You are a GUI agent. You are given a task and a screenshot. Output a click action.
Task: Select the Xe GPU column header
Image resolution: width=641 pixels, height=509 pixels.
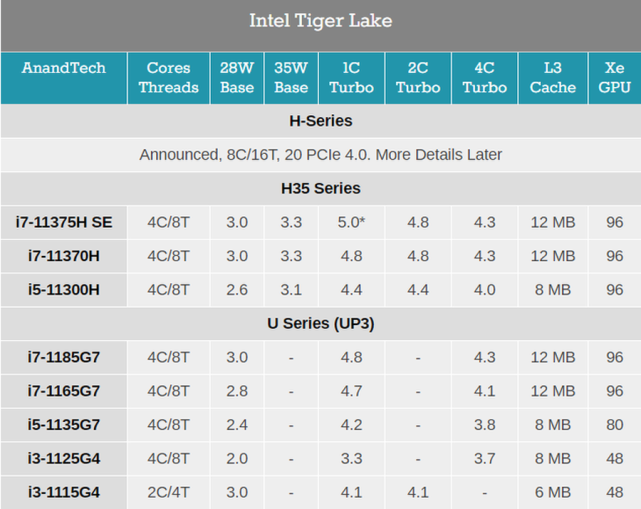point(615,77)
